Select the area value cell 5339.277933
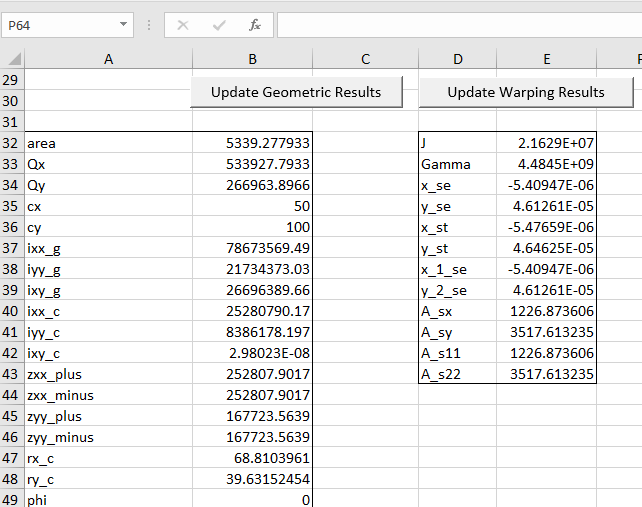The height and width of the screenshot is (507, 642). click(252, 143)
